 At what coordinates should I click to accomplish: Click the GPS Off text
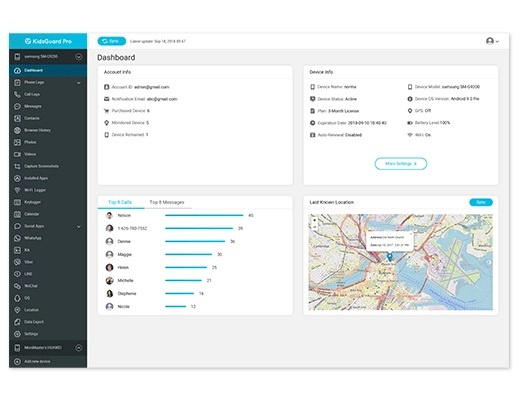(423, 111)
